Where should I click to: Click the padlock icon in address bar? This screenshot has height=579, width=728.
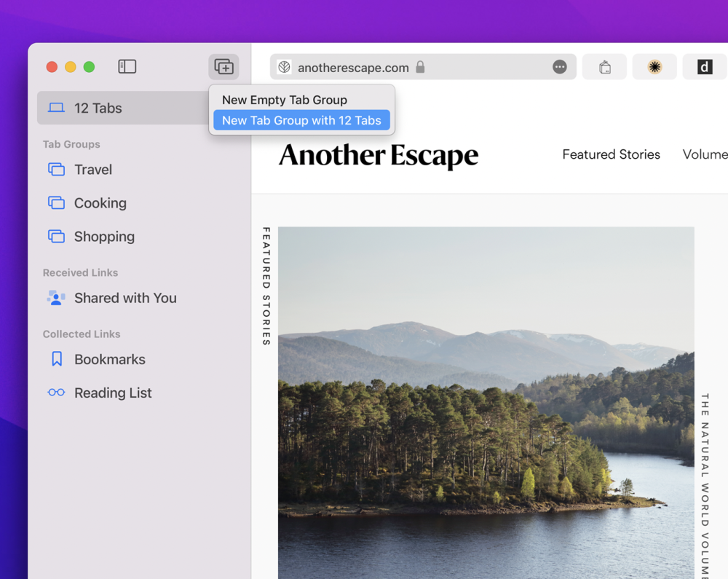point(420,67)
